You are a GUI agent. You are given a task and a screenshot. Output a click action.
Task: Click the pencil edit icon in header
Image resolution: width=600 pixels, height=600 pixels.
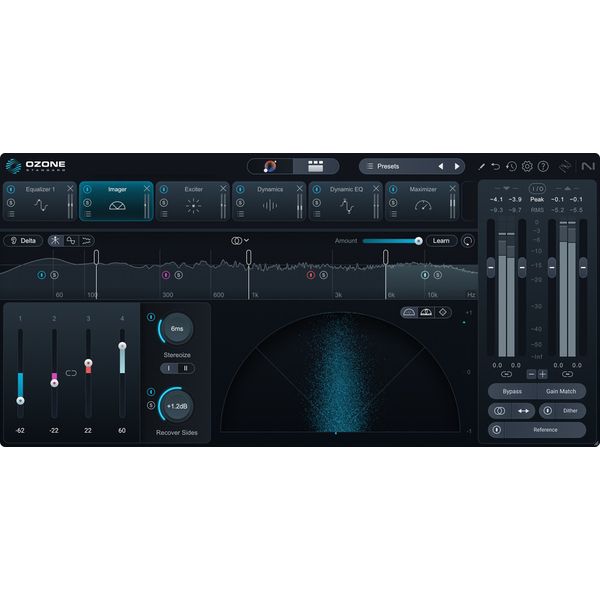tap(481, 166)
